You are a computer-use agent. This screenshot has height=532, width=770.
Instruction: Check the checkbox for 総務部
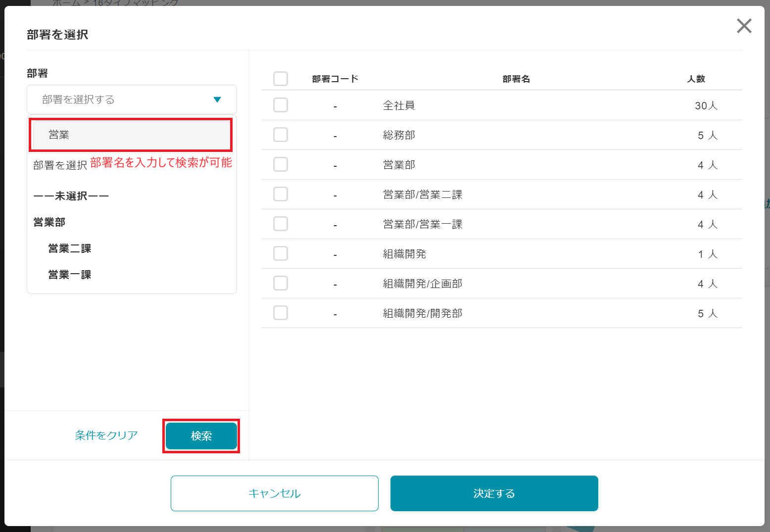click(280, 135)
